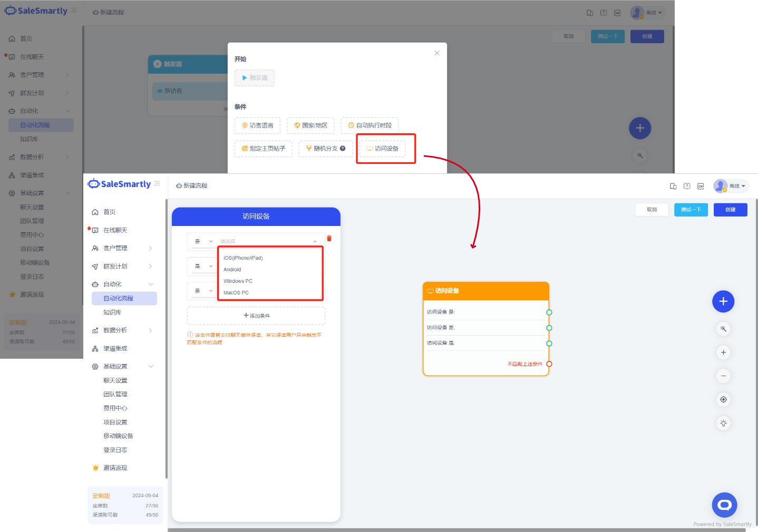Choose iOS(iPhone/iPad) from the device list
This screenshot has width=758, height=532.
243,258
